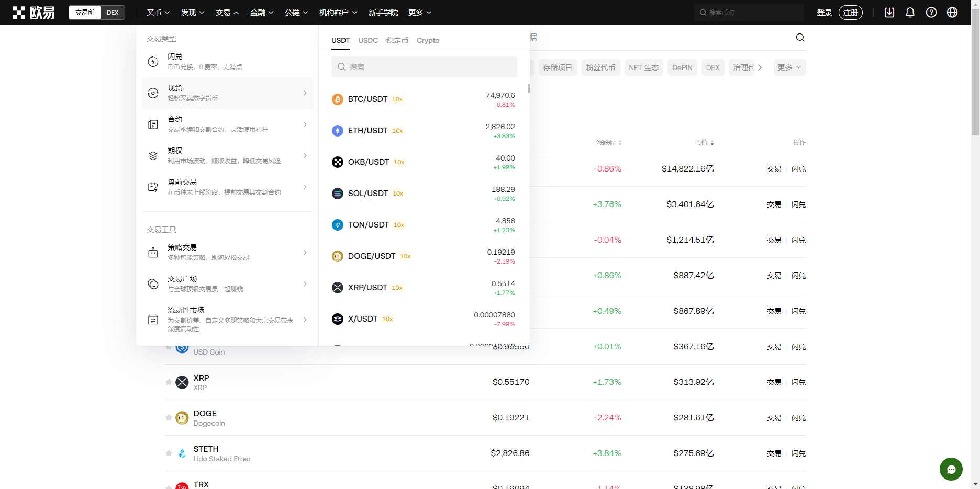Click the 策略交易 bot icon
This screenshot has height=489, width=980.
[x=153, y=253]
